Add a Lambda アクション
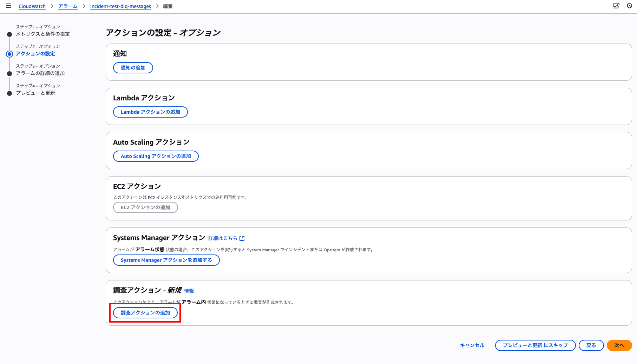This screenshot has height=364, width=637. (x=150, y=112)
